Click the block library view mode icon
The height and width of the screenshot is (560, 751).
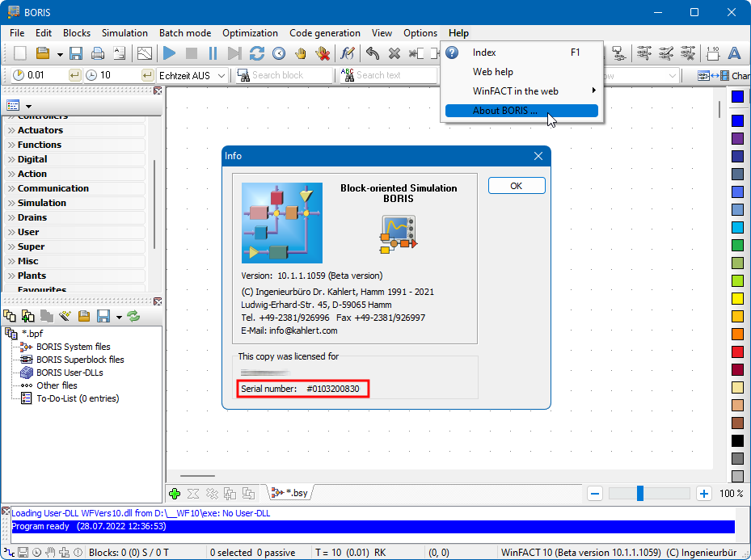(x=13, y=105)
